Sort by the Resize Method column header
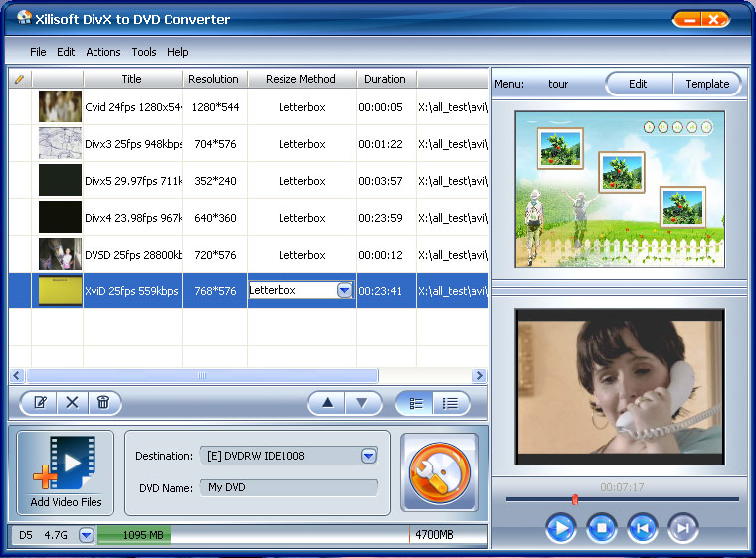The width and height of the screenshot is (756, 558). 300,79
